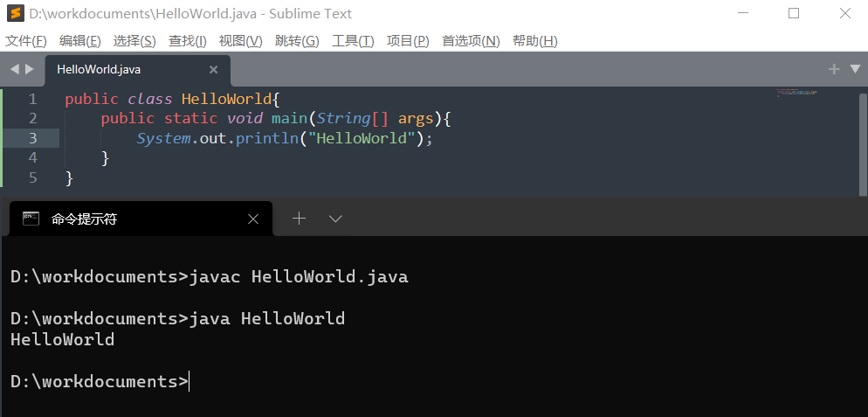Viewport: 868px width, 417px height.
Task: Open the 视图(V) menu
Action: tap(241, 41)
